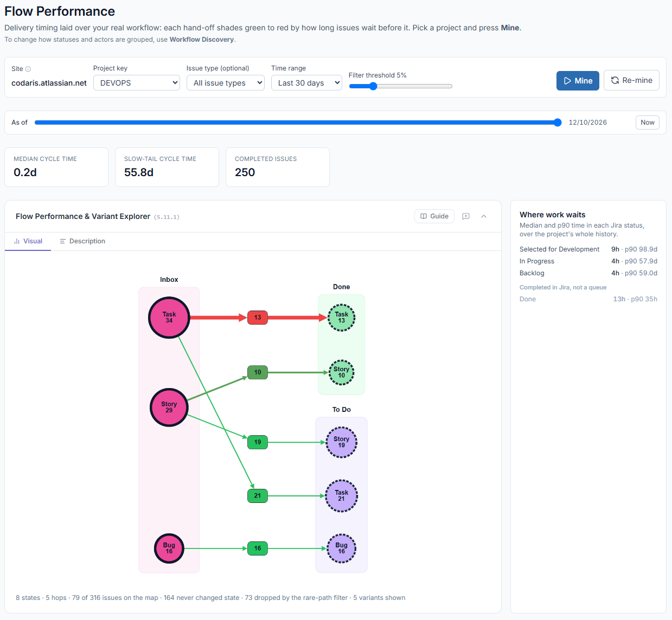Select the Inbox Task 34 node
The height and width of the screenshot is (620, 672).
(169, 318)
